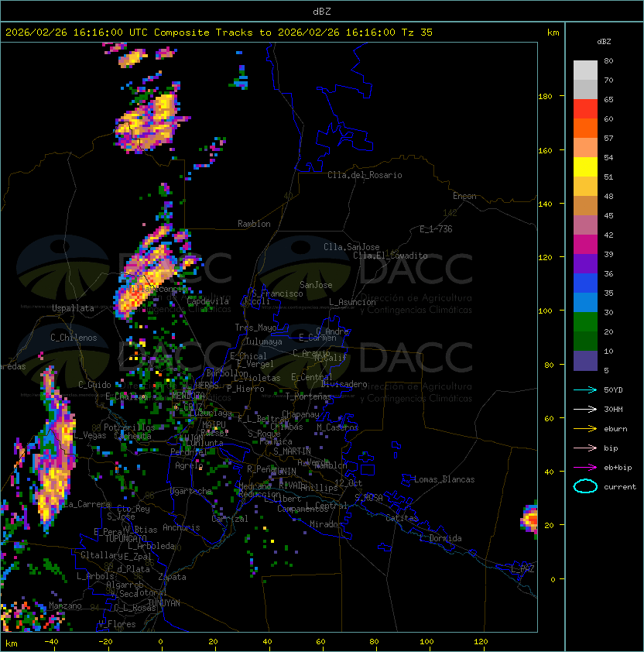Viewport: 644px width, 652px height.
Task: Select the slate 10 dBZ legend swatch
Action: (585, 361)
